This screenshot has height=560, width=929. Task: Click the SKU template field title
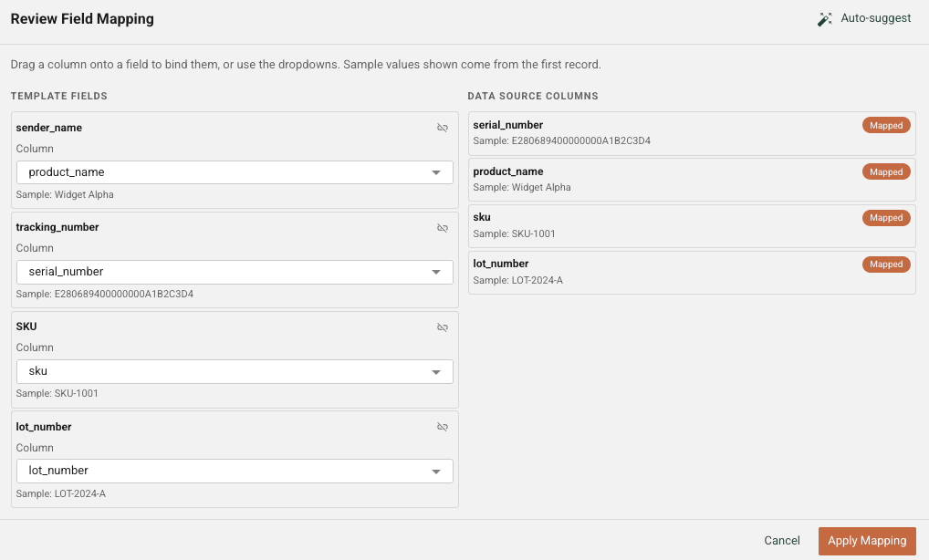[x=26, y=327]
